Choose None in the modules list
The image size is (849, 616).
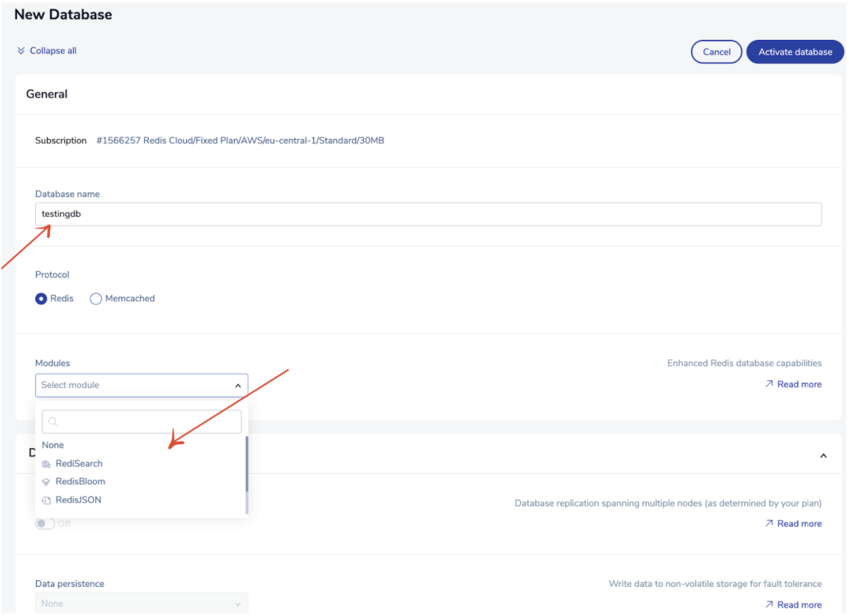[x=53, y=445]
